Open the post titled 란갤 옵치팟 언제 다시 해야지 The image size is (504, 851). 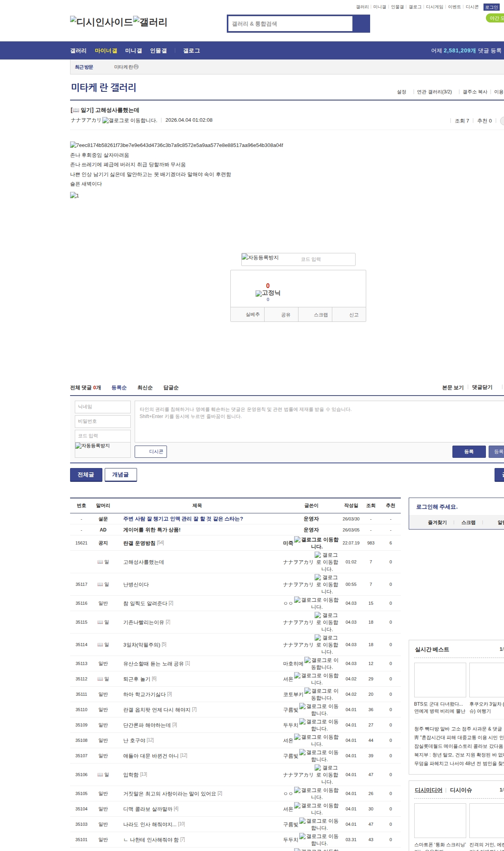pyautogui.click(x=157, y=710)
